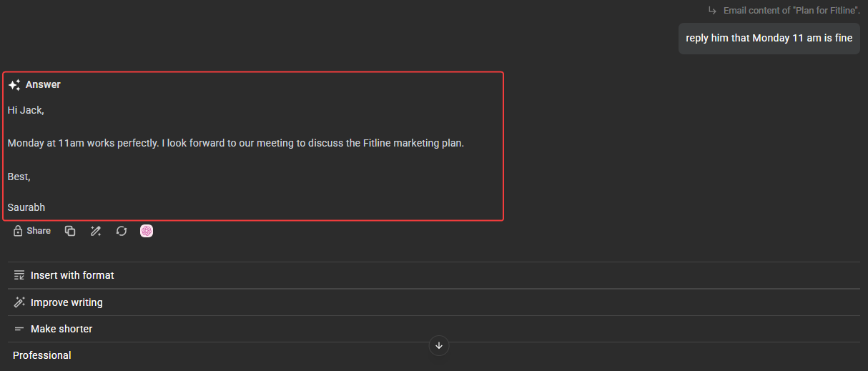Click the sparkle icon beside Answer

(x=14, y=85)
